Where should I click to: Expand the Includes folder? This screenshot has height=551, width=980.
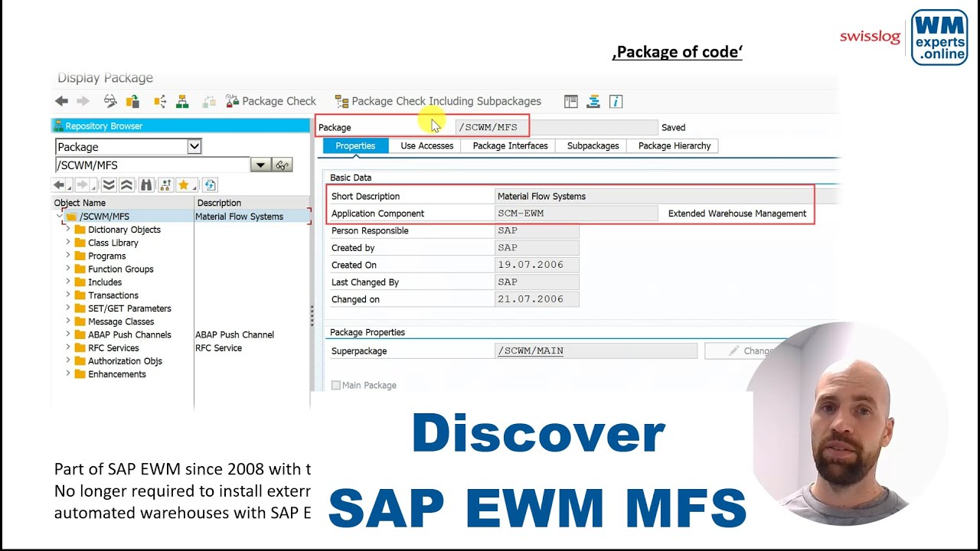pyautogui.click(x=68, y=282)
